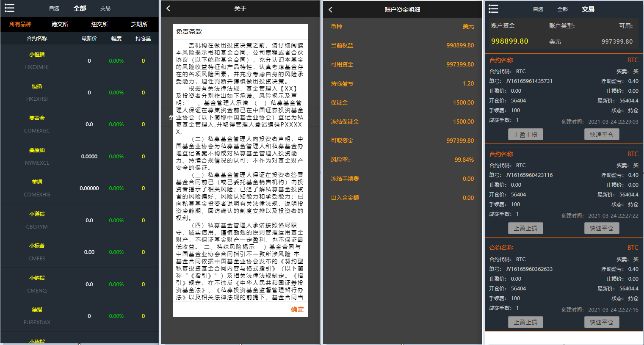Viewport: 644px width, 345px height.
Task: Open 交易 tab from the market list screen
Action: (x=105, y=8)
